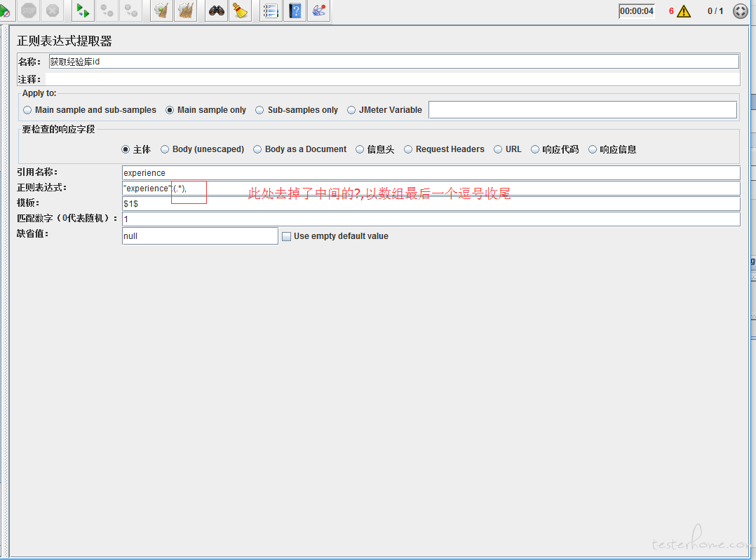Screen dimensions: 756x560
Task: Click the 缺省值 field containing null
Action: coord(200,236)
